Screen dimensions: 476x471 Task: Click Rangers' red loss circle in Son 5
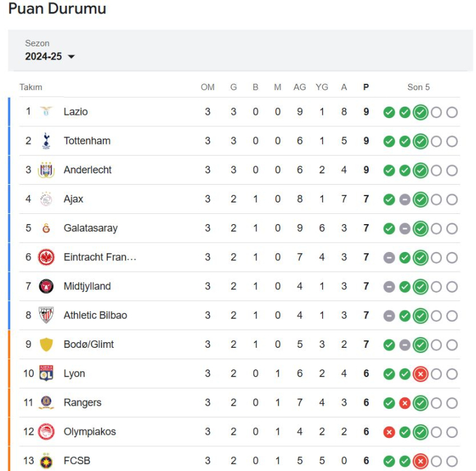coord(405,403)
